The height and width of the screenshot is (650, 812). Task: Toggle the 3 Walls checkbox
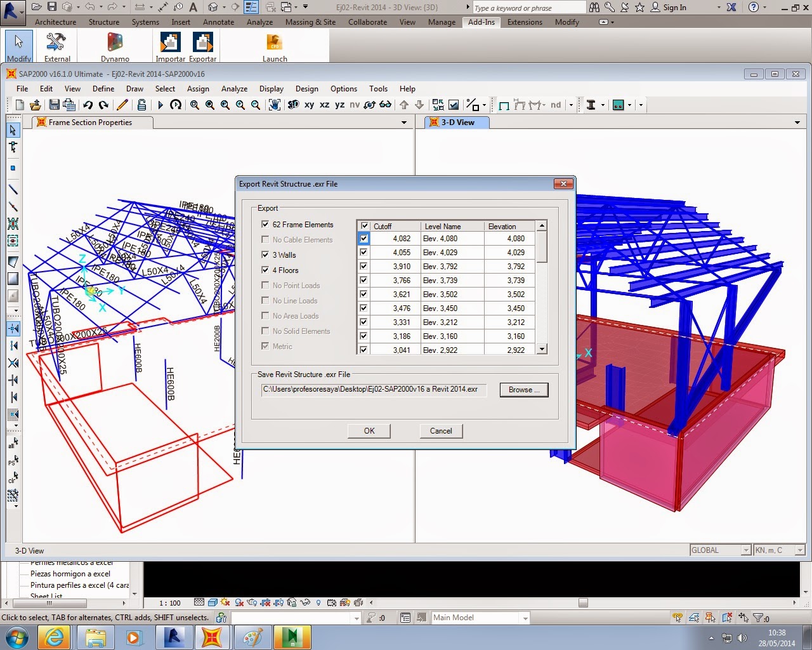(265, 255)
